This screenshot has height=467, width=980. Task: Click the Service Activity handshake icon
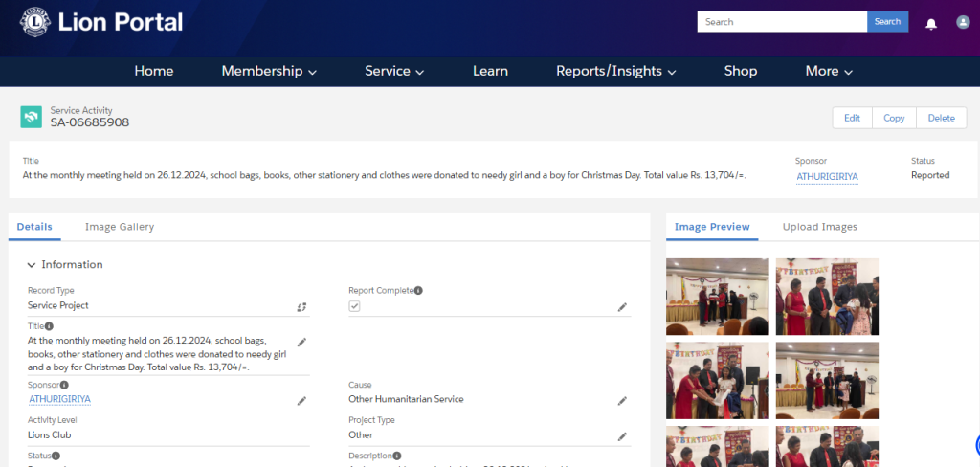(x=32, y=117)
